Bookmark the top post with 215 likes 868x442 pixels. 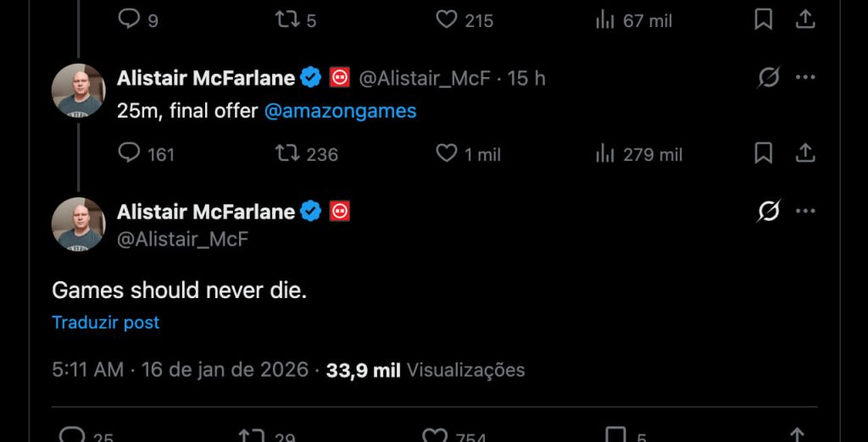763,19
